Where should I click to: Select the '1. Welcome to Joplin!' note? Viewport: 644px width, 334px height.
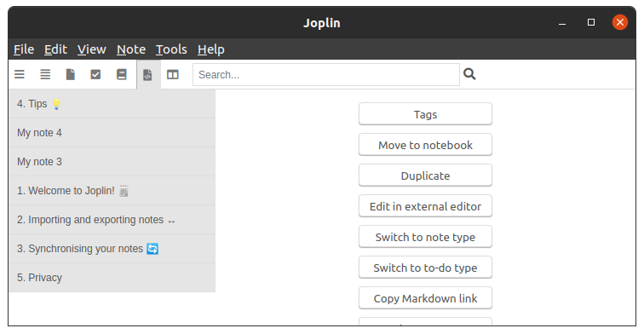point(112,191)
